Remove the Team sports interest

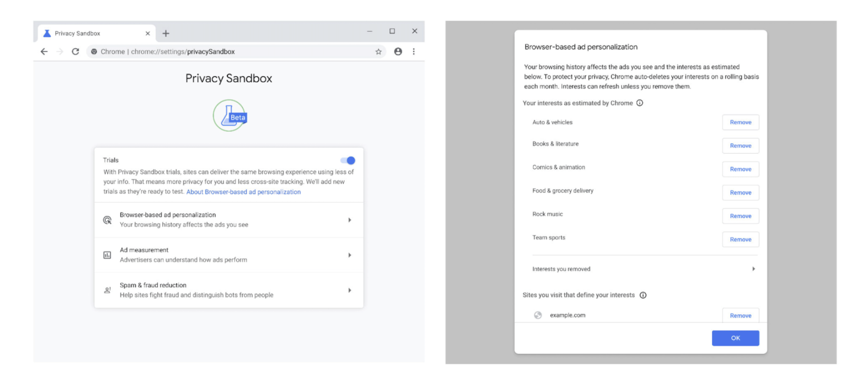tap(740, 239)
